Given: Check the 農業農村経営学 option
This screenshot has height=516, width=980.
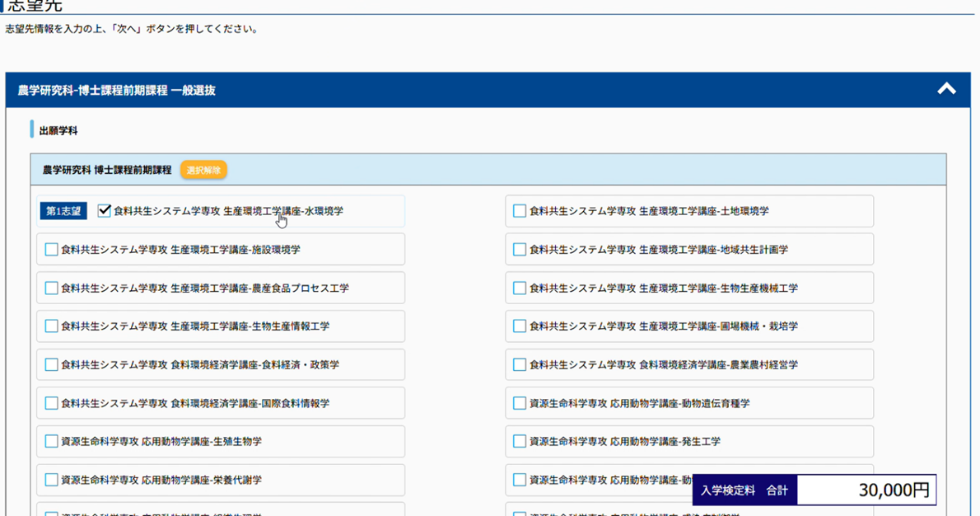Looking at the screenshot, I should (520, 364).
